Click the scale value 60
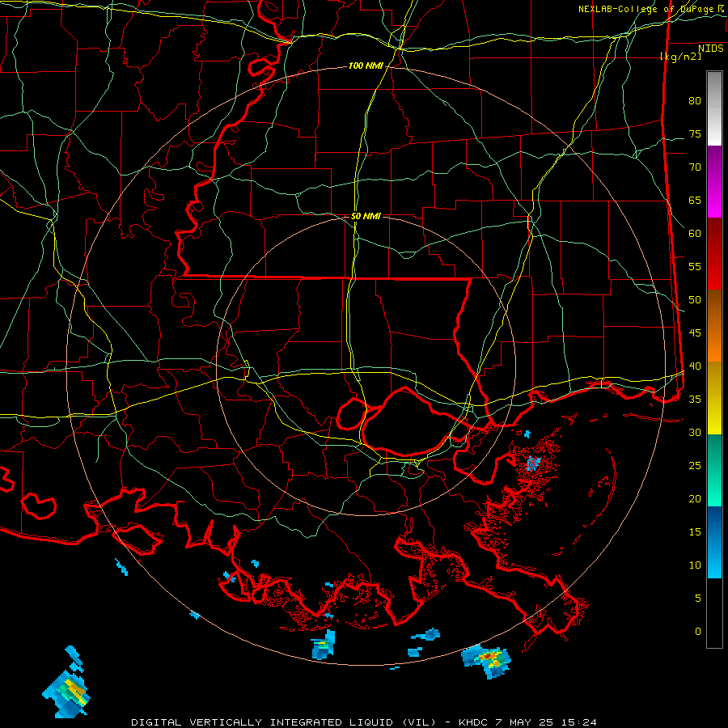The width and height of the screenshot is (728, 728). (x=695, y=234)
